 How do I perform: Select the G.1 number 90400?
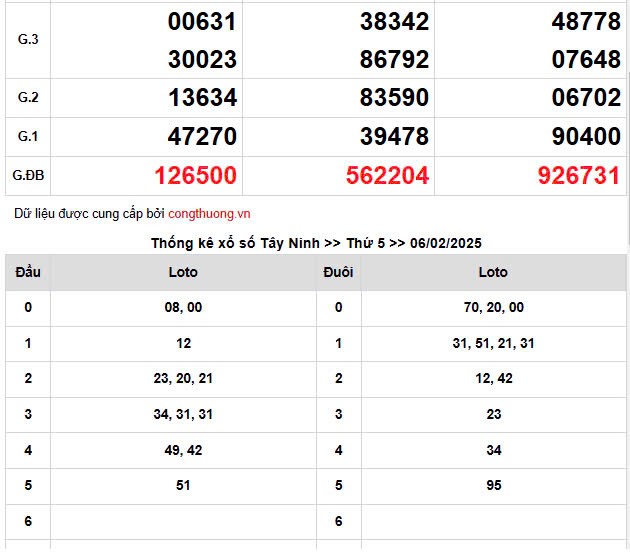click(585, 137)
